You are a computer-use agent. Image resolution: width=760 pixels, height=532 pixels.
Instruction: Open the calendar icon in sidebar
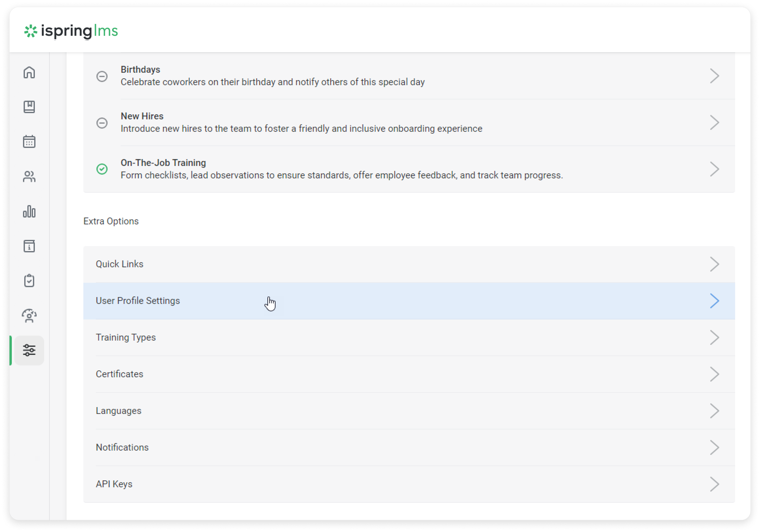click(29, 142)
